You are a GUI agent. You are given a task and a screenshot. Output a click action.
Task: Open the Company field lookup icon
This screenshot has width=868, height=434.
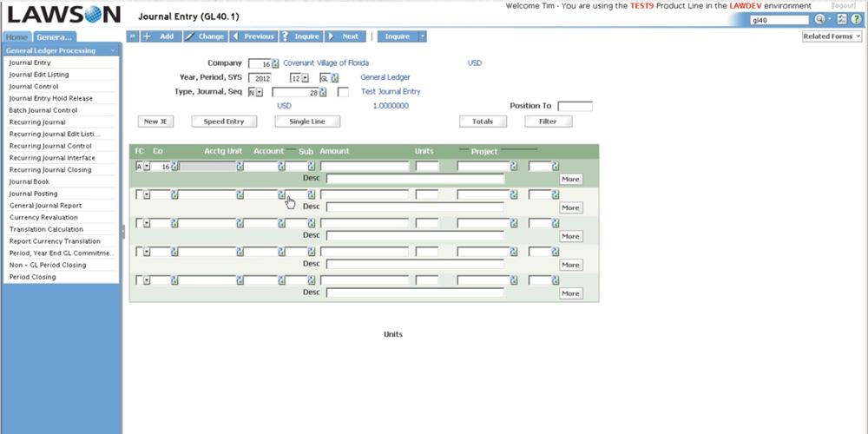point(275,63)
